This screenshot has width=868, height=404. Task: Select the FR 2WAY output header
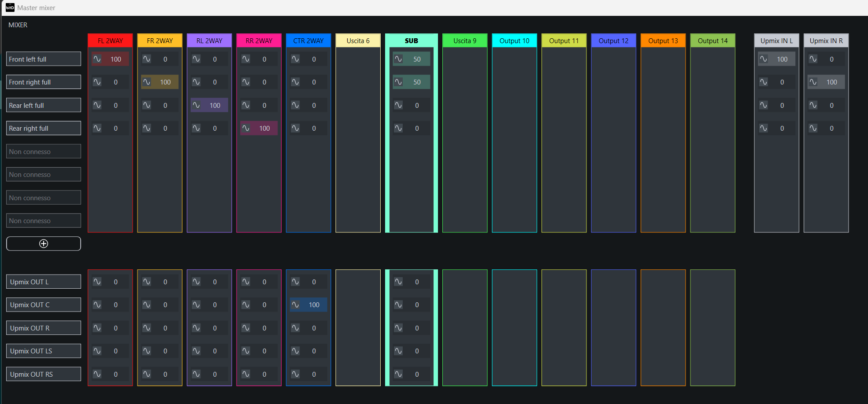(160, 40)
